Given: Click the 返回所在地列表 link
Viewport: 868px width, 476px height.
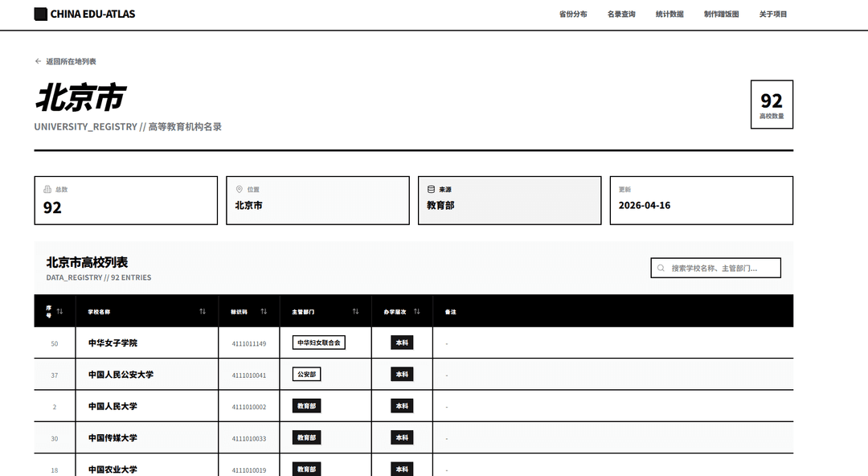Looking at the screenshot, I should click(70, 60).
